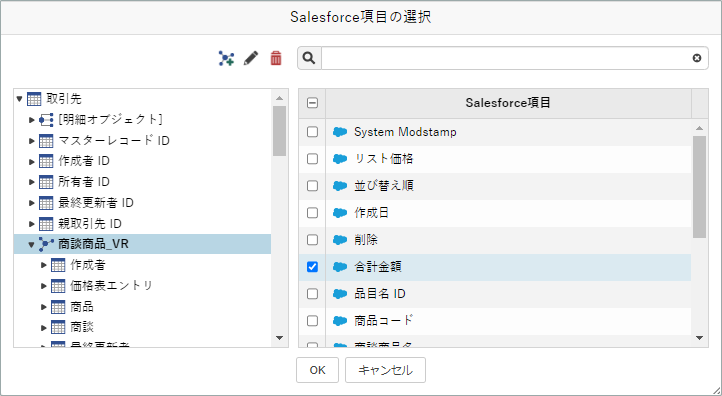Select the 合計金額 row text

pos(378,267)
